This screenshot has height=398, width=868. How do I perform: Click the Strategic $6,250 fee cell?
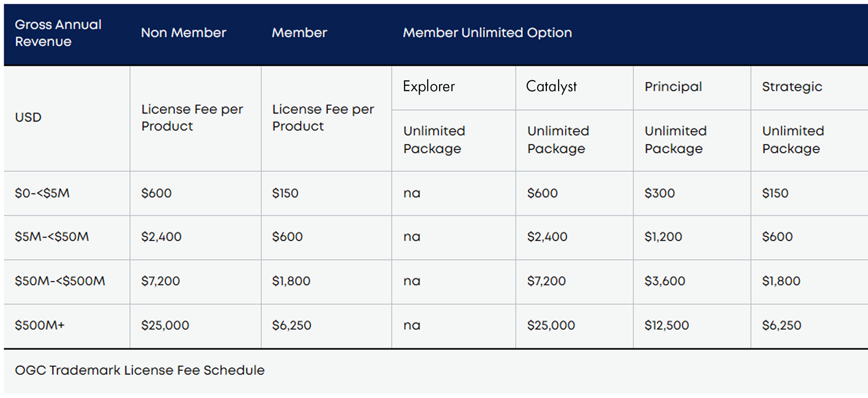[x=782, y=325]
